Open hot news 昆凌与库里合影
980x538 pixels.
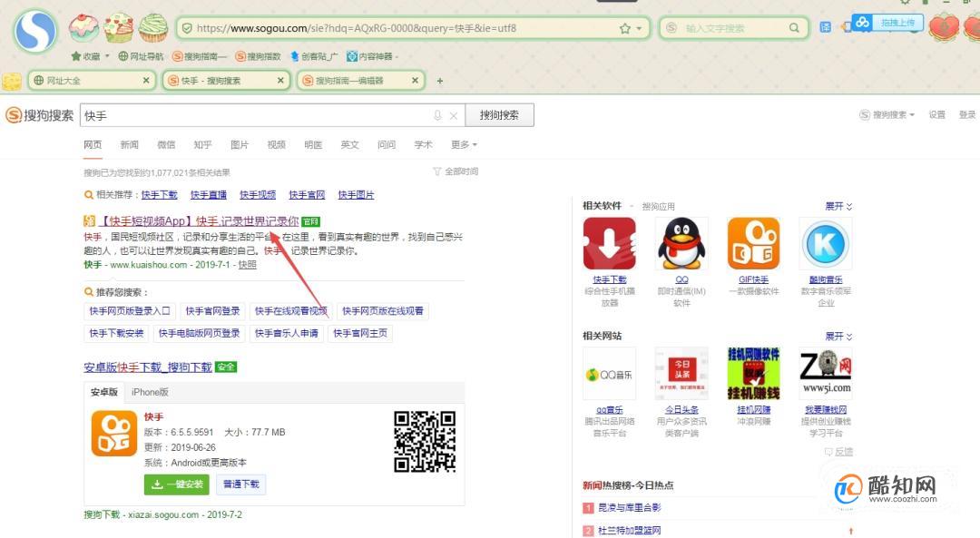point(630,507)
